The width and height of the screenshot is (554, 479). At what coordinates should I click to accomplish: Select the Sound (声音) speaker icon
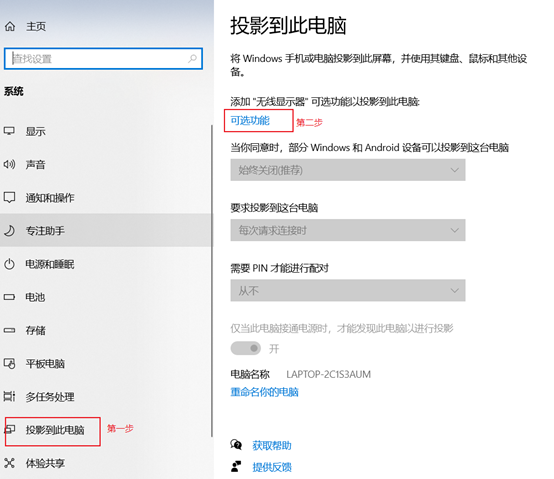[9, 164]
